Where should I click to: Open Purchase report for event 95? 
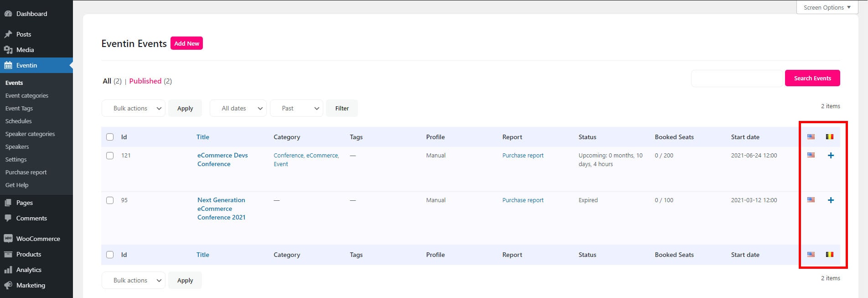point(523,200)
